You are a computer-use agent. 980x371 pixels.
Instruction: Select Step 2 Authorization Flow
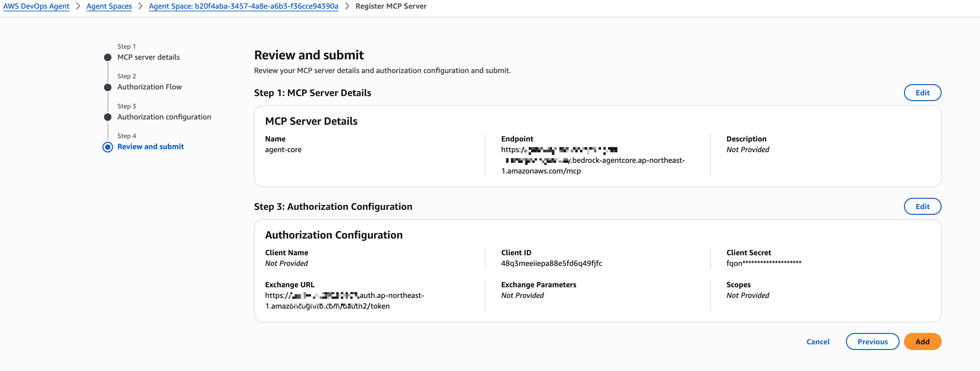point(149,87)
